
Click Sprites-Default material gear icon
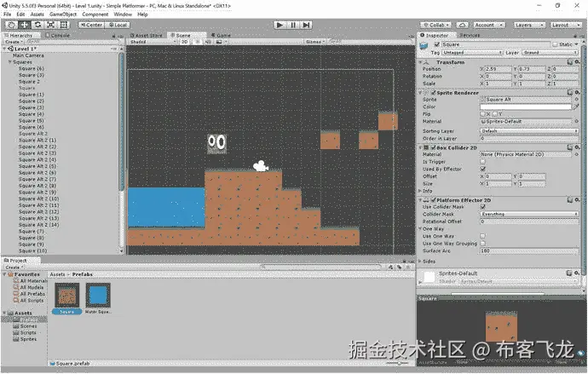[x=577, y=273]
